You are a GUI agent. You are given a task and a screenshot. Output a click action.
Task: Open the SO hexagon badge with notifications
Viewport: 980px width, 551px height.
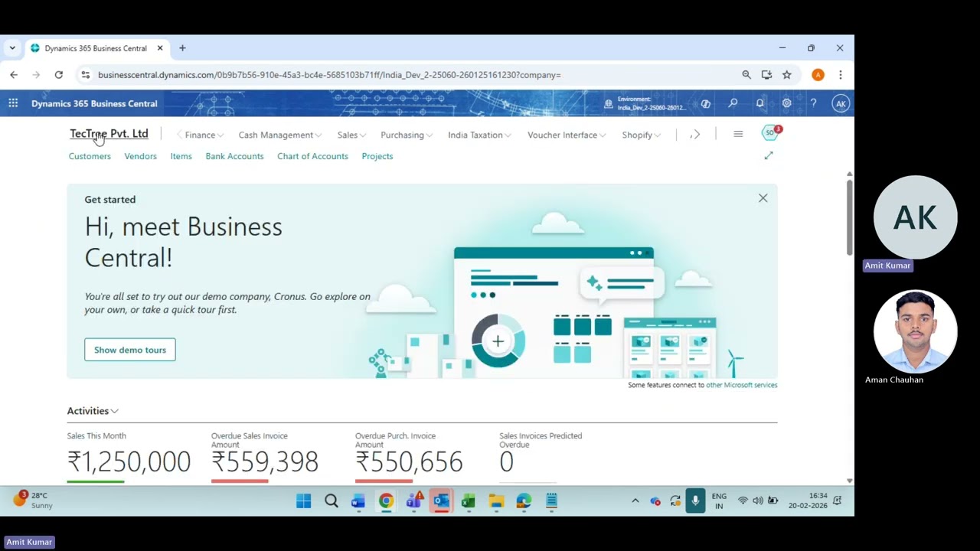[770, 132]
